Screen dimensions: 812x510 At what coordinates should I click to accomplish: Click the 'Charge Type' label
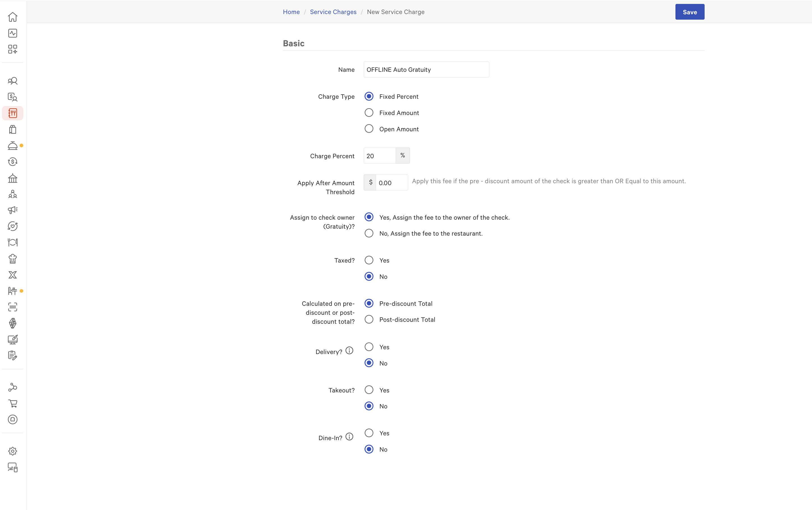(x=336, y=97)
